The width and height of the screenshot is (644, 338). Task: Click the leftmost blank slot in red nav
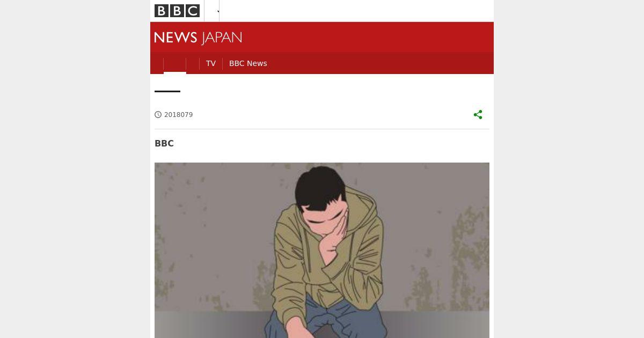(157, 63)
